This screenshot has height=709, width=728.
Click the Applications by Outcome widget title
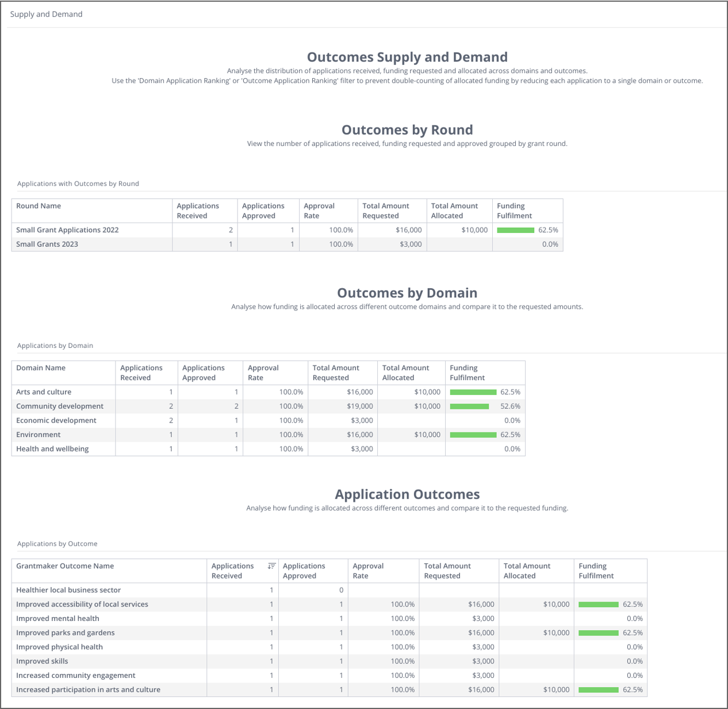click(x=58, y=544)
